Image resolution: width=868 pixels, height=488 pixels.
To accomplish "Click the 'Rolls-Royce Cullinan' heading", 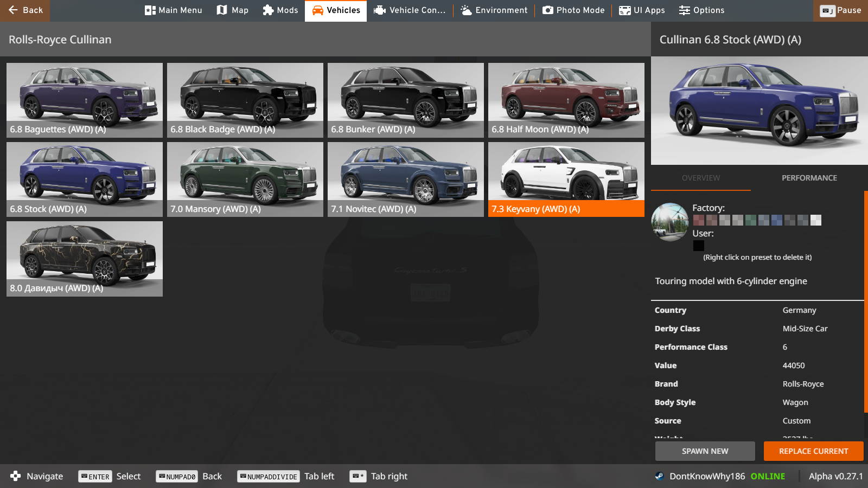I will tap(60, 40).
